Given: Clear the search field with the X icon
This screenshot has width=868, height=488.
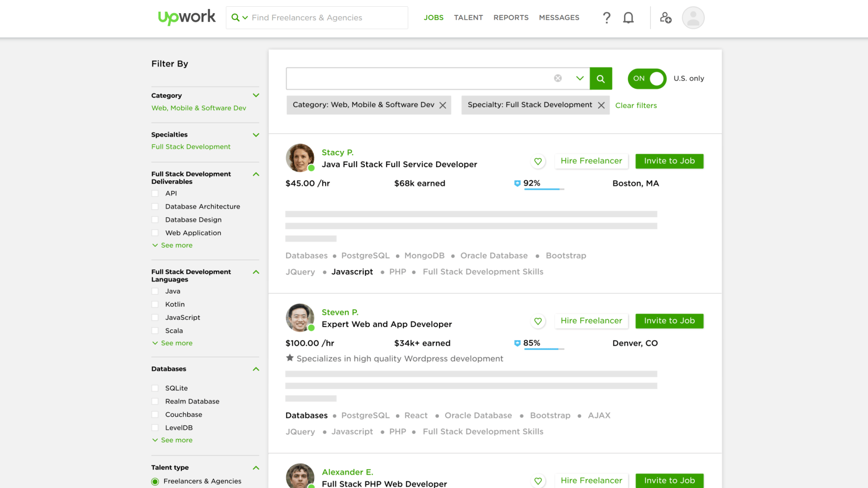Looking at the screenshot, I should pyautogui.click(x=558, y=78).
